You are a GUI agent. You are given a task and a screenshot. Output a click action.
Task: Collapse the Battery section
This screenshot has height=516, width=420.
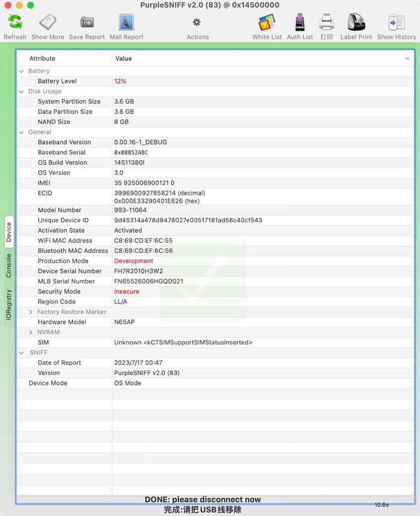pos(21,71)
